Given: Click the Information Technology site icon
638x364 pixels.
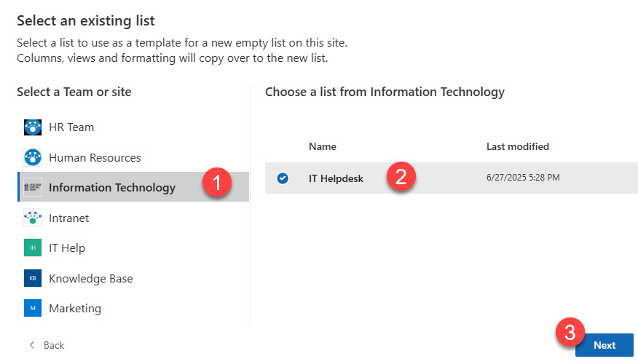Looking at the screenshot, I should click(33, 188).
